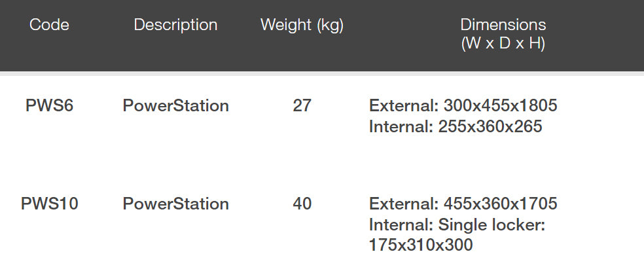Click PowerStation description in the PWS6 row
The height and width of the screenshot is (271, 644).
[x=175, y=105]
